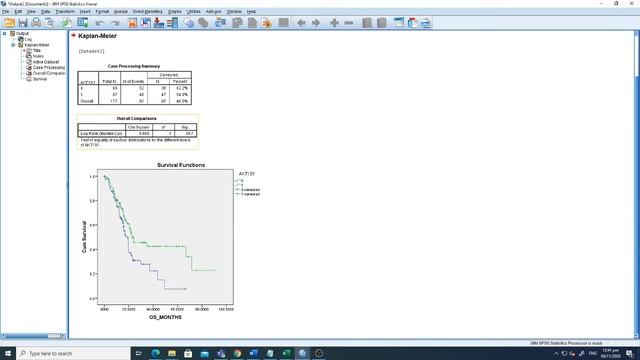Click the Save output floppy disk icon

click(x=23, y=23)
